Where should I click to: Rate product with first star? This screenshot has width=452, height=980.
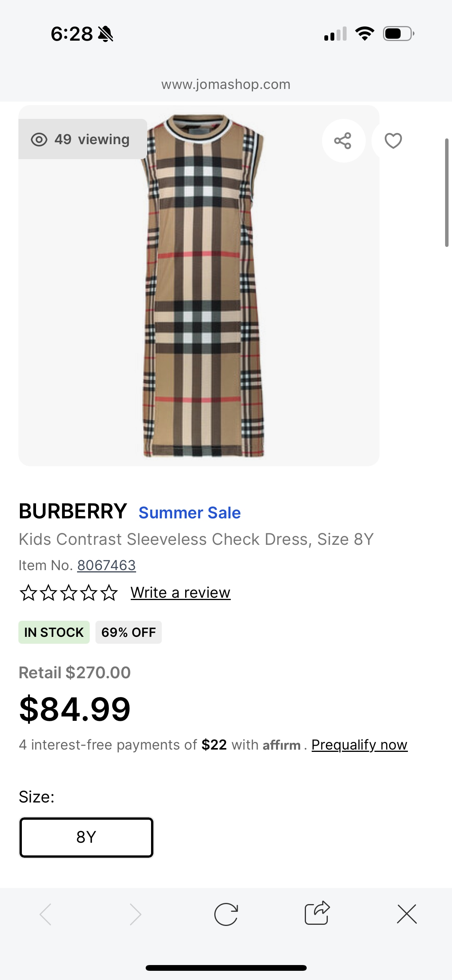[x=28, y=593]
